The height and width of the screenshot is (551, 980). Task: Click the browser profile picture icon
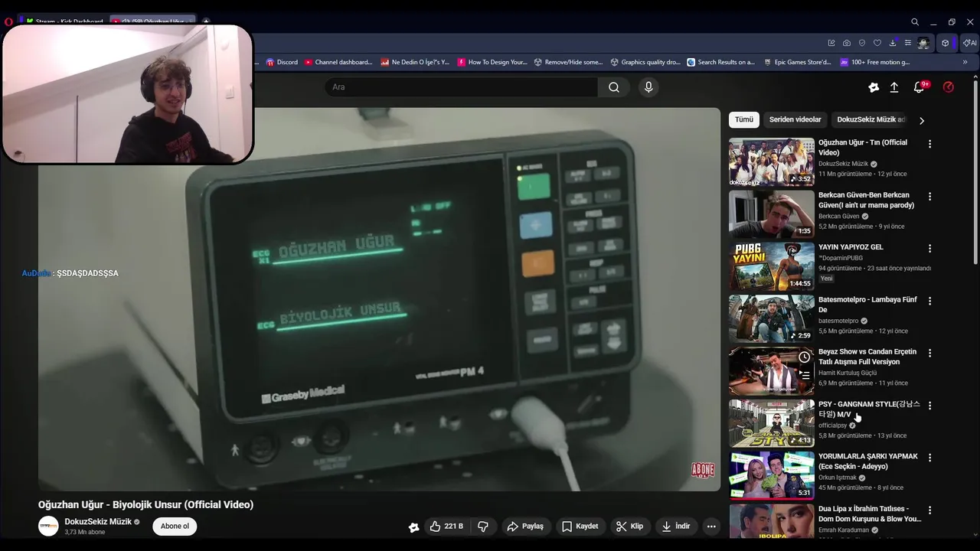coord(924,43)
